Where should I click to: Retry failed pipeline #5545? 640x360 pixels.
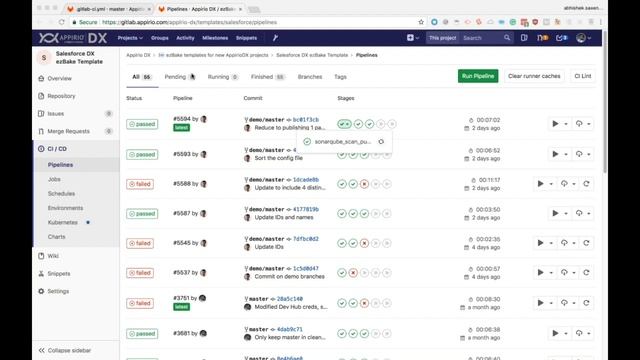(587, 243)
